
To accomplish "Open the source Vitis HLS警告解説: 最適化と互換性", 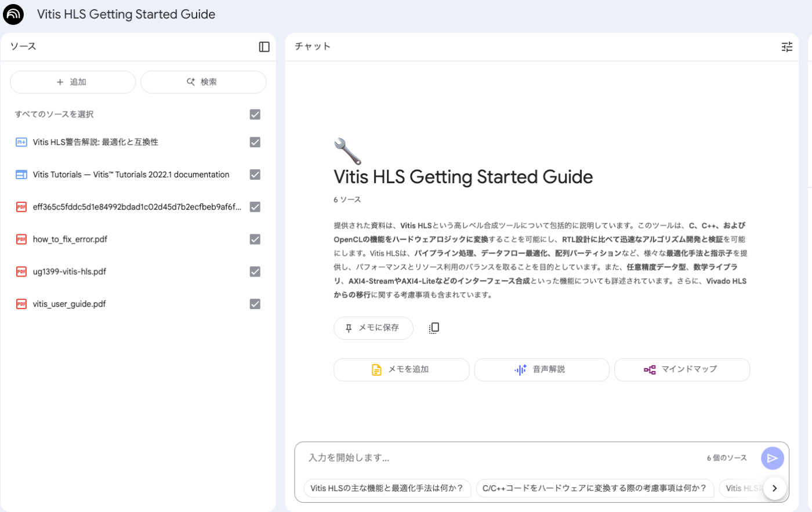I will (x=96, y=142).
